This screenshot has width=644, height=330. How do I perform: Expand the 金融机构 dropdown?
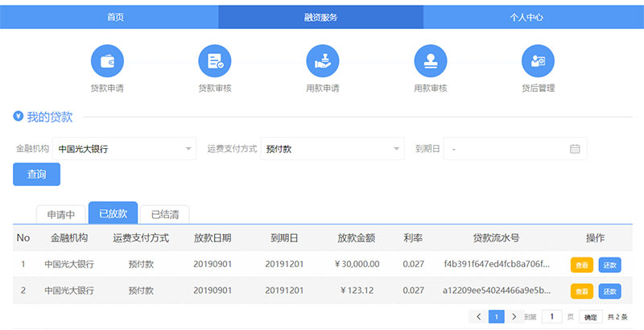(124, 149)
